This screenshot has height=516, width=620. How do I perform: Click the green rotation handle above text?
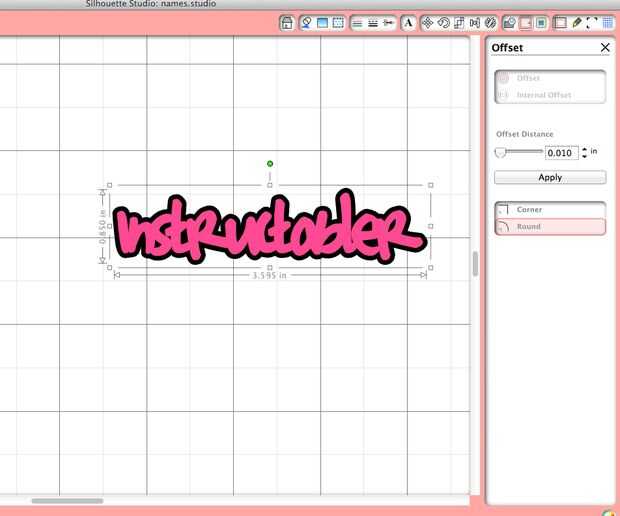pos(270,164)
